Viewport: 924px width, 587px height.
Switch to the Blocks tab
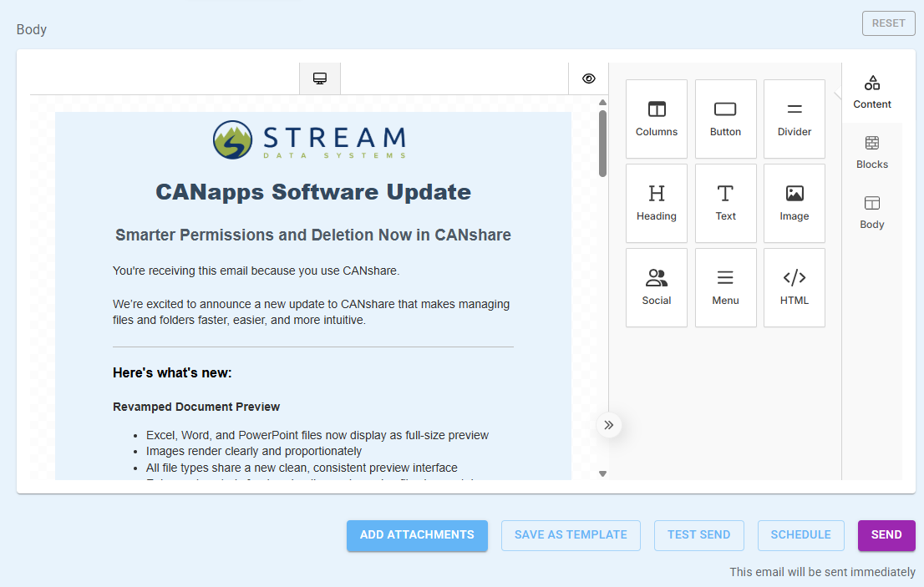click(871, 152)
